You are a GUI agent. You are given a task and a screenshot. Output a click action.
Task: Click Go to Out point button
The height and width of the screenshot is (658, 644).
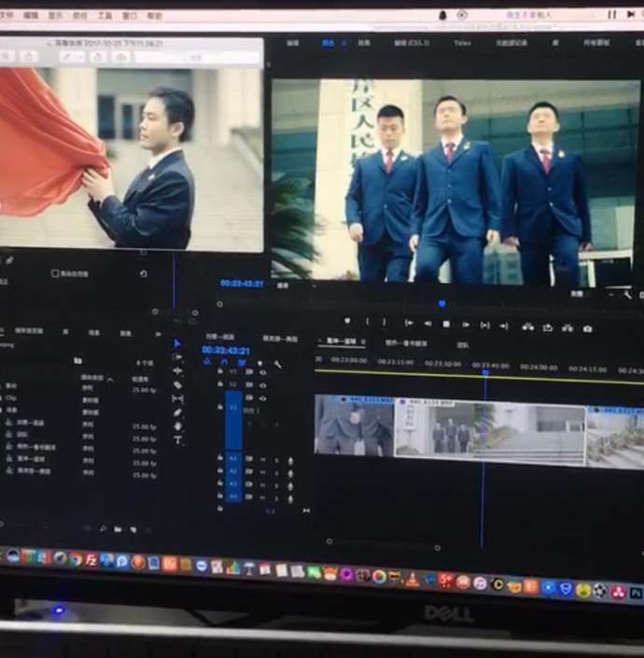(504, 326)
